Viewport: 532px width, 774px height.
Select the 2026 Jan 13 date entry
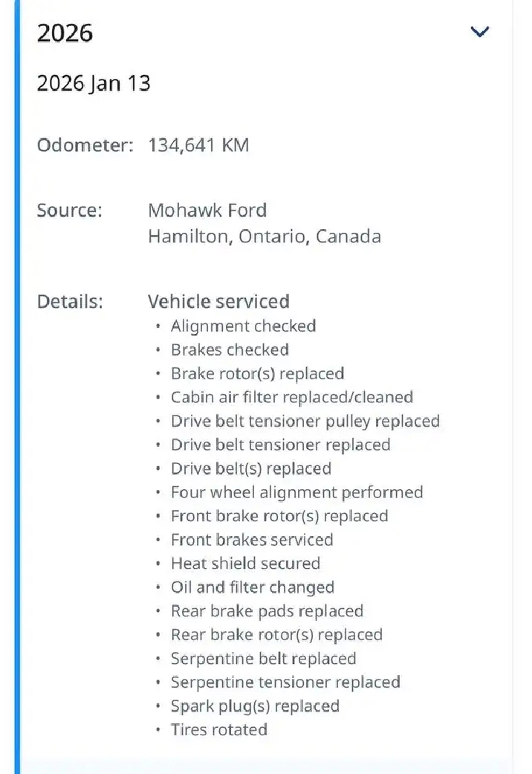click(x=94, y=83)
